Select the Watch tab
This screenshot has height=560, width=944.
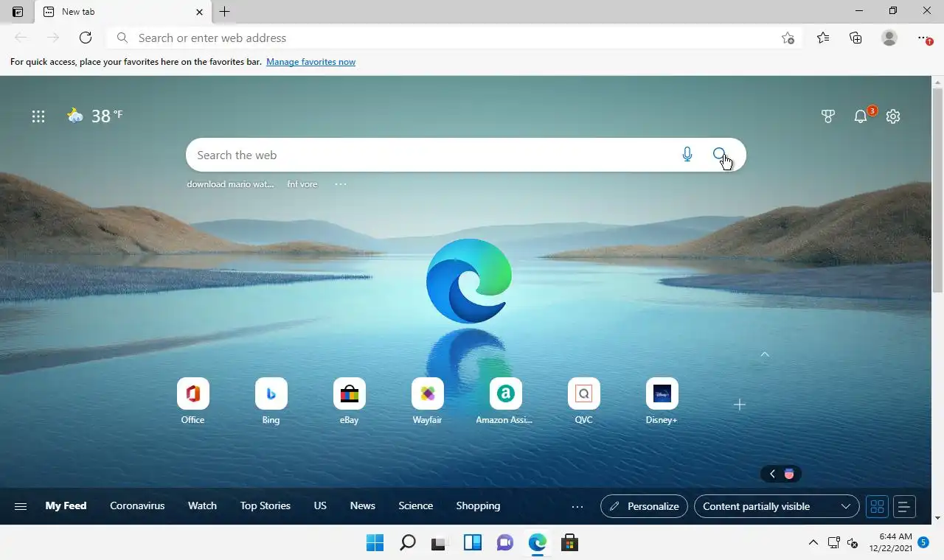point(202,505)
